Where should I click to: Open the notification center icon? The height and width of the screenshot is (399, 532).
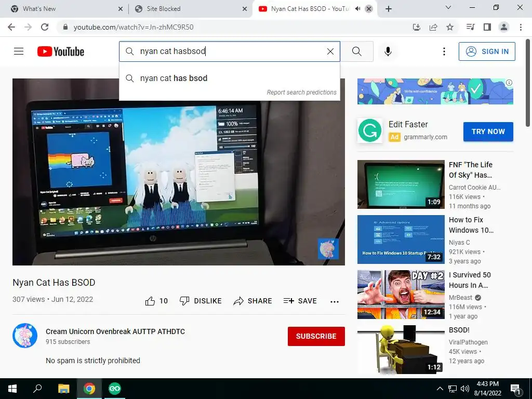pos(516,389)
